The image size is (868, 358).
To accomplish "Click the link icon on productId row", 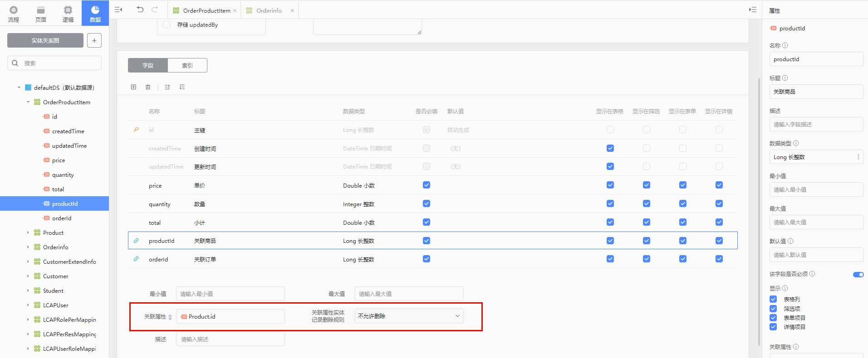I will [x=136, y=241].
